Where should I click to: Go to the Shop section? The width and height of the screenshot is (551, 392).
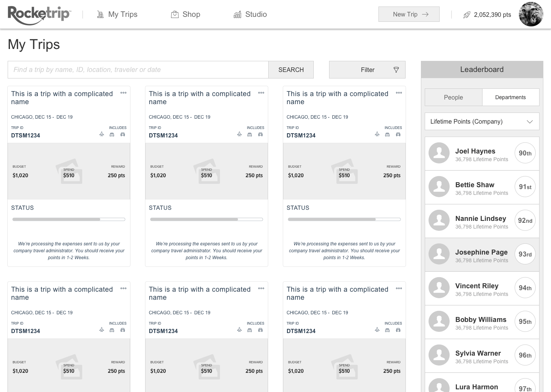186,15
